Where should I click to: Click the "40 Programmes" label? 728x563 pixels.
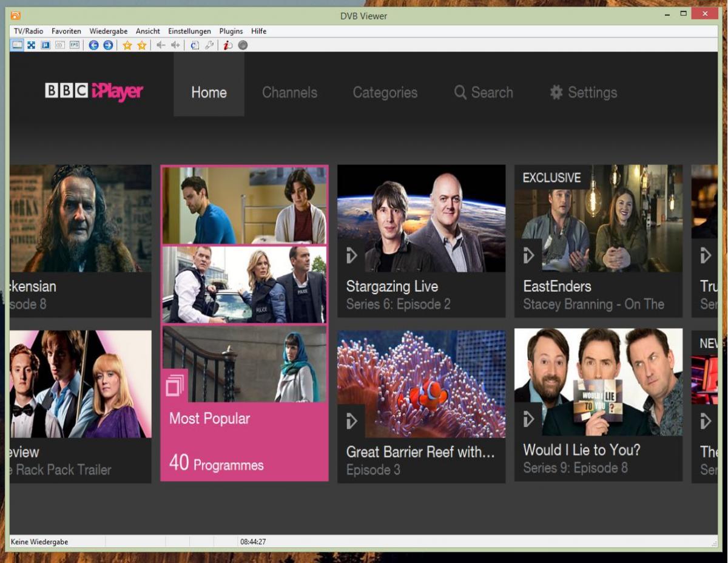pos(217,464)
